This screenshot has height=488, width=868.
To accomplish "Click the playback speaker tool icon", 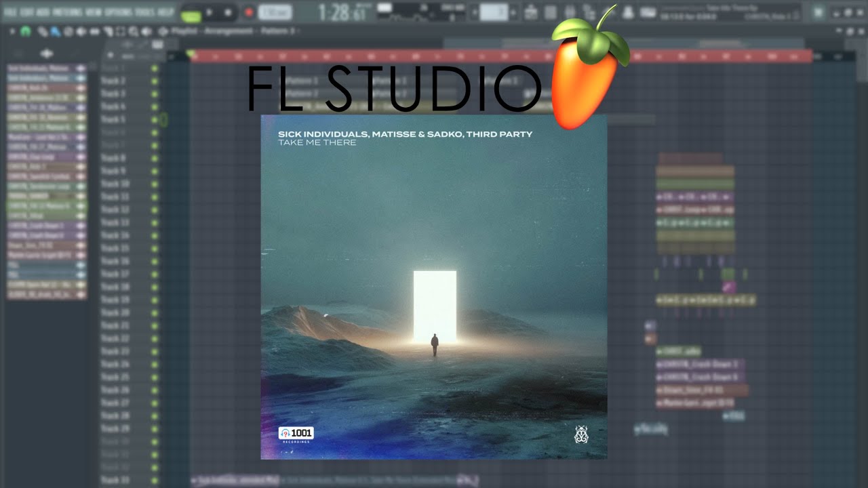I will (x=146, y=31).
